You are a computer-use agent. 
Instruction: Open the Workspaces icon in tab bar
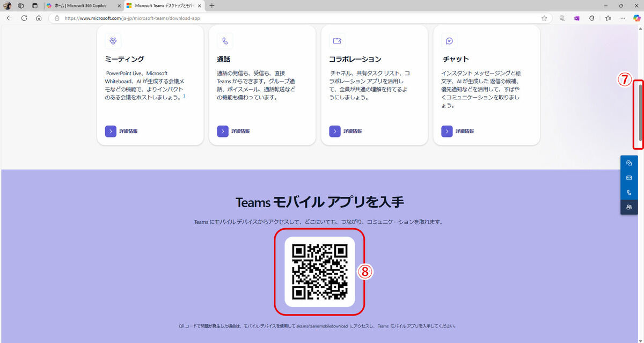(21, 5)
